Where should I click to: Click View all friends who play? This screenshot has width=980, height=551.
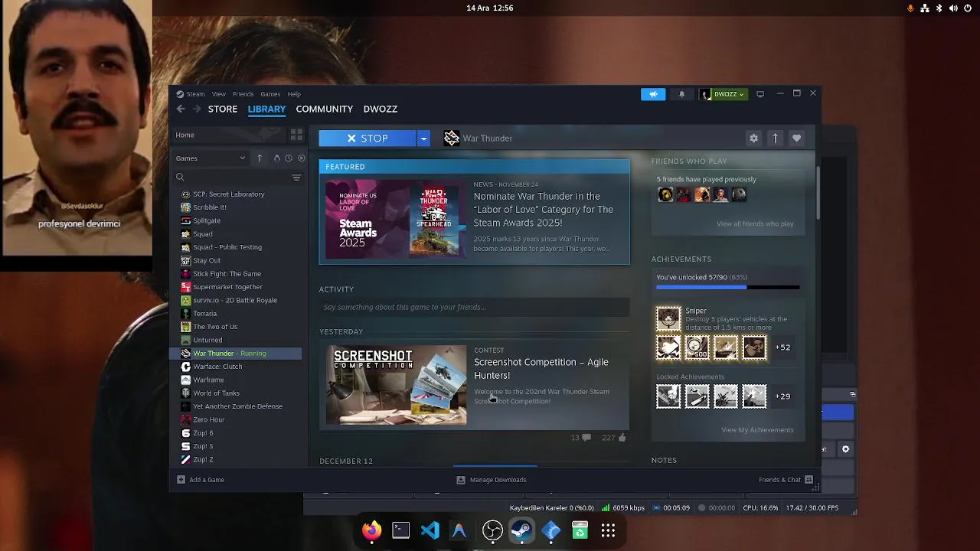tap(755, 224)
